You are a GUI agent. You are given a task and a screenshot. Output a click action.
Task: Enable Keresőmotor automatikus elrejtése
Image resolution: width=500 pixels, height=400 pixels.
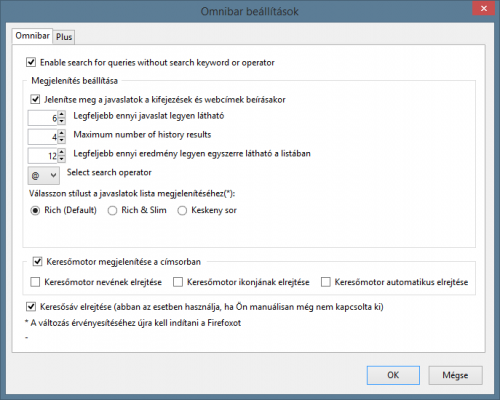326,282
